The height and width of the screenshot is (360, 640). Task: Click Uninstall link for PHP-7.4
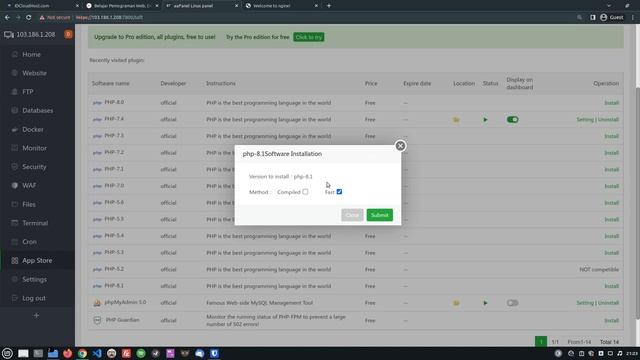(x=609, y=120)
